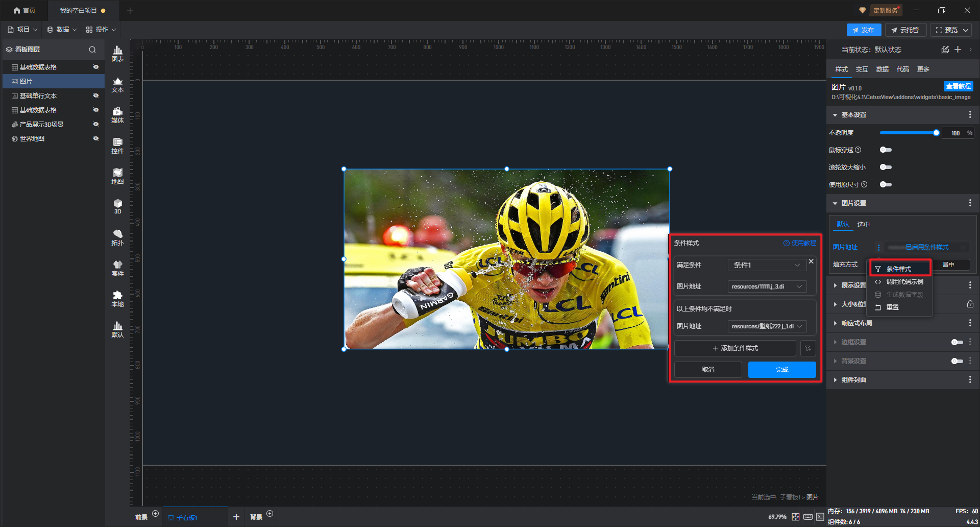The height and width of the screenshot is (527, 980).
Task: Open the resources/11111.j_3.di image address dropdown
Action: point(767,286)
